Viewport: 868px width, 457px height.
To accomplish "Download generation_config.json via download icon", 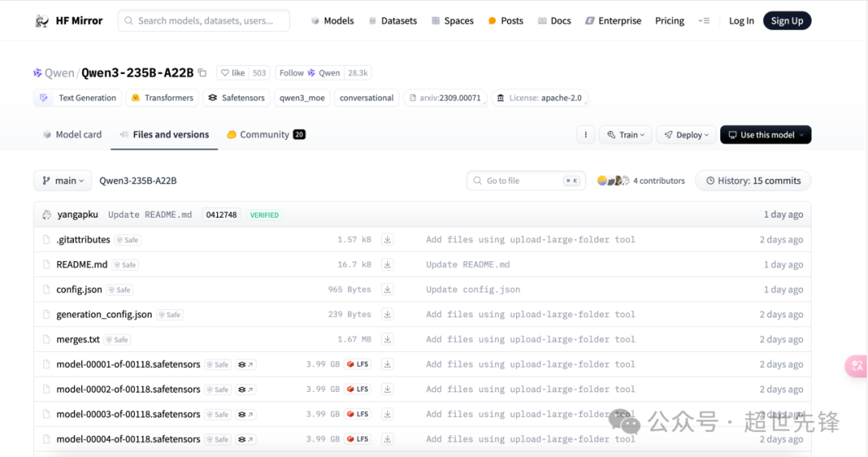I will [387, 314].
